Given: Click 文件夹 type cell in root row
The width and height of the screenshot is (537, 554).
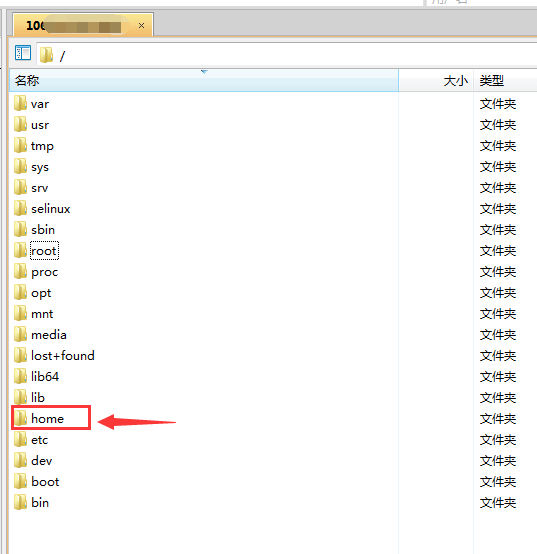Looking at the screenshot, I should pos(498,251).
